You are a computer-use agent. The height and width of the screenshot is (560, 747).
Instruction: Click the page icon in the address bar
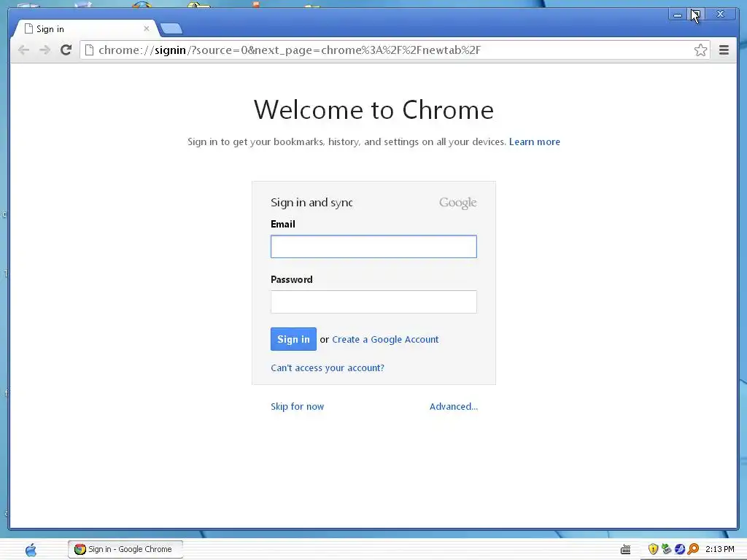[89, 50]
